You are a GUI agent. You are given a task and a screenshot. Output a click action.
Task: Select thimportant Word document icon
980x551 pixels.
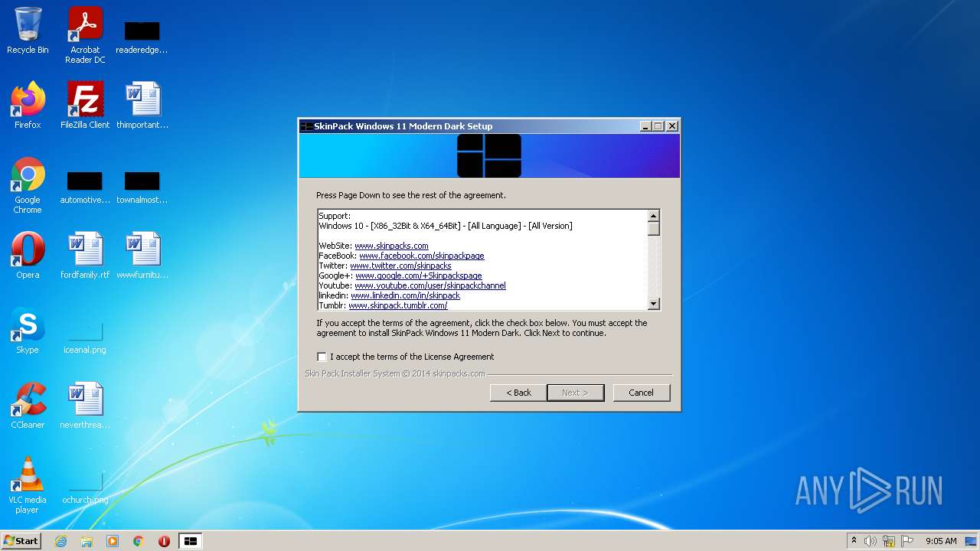point(142,106)
